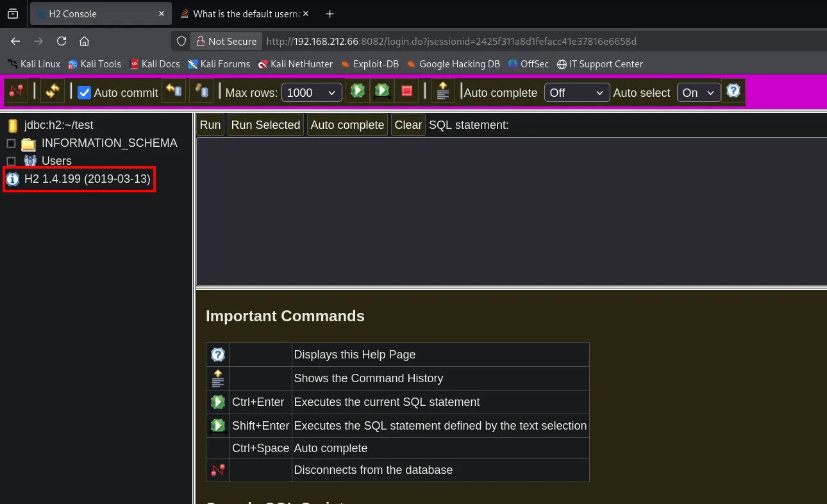Screen dimensions: 827x504
Task: Click the toolbar Run Selected icon
Action: click(382, 91)
